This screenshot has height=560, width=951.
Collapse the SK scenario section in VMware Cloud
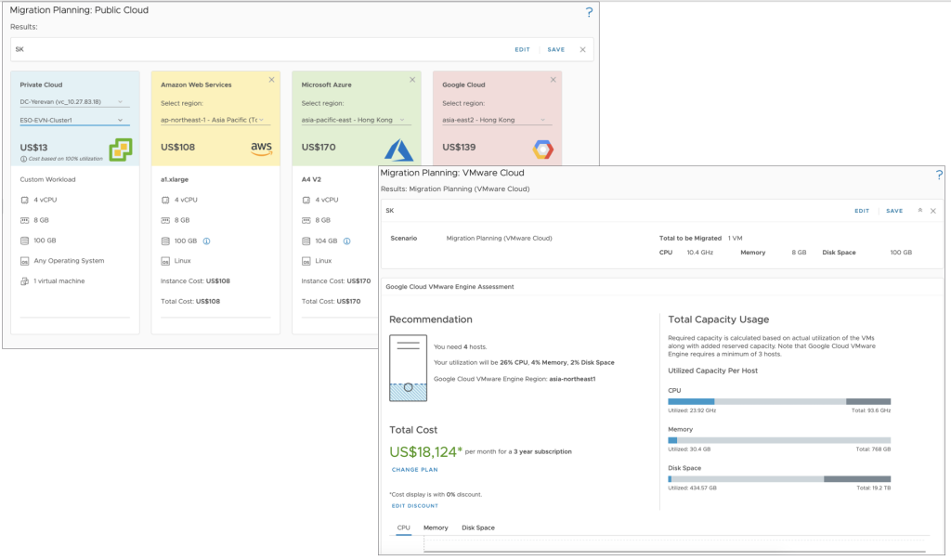[919, 211]
